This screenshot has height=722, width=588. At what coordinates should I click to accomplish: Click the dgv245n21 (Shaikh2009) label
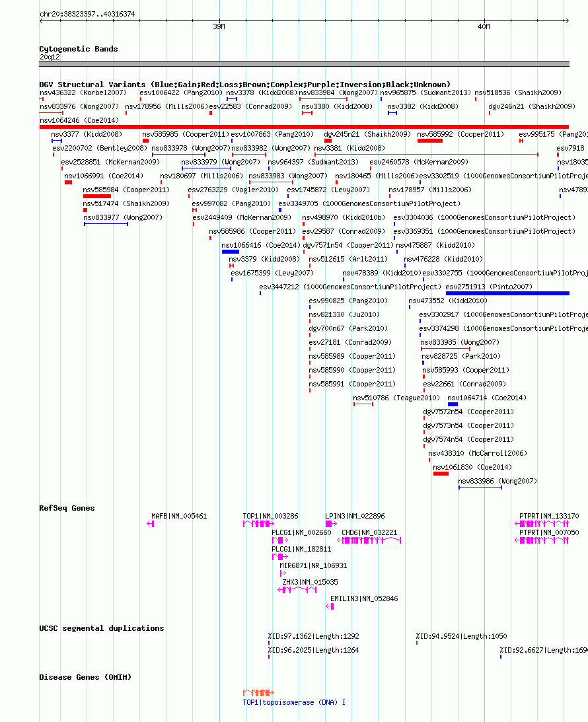click(367, 134)
